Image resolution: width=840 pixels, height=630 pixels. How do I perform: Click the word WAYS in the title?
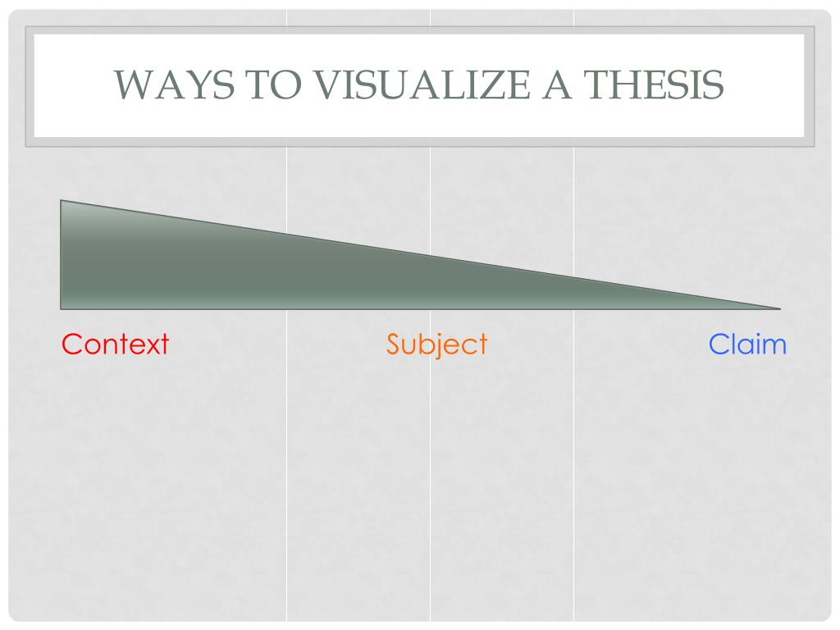pos(174,84)
